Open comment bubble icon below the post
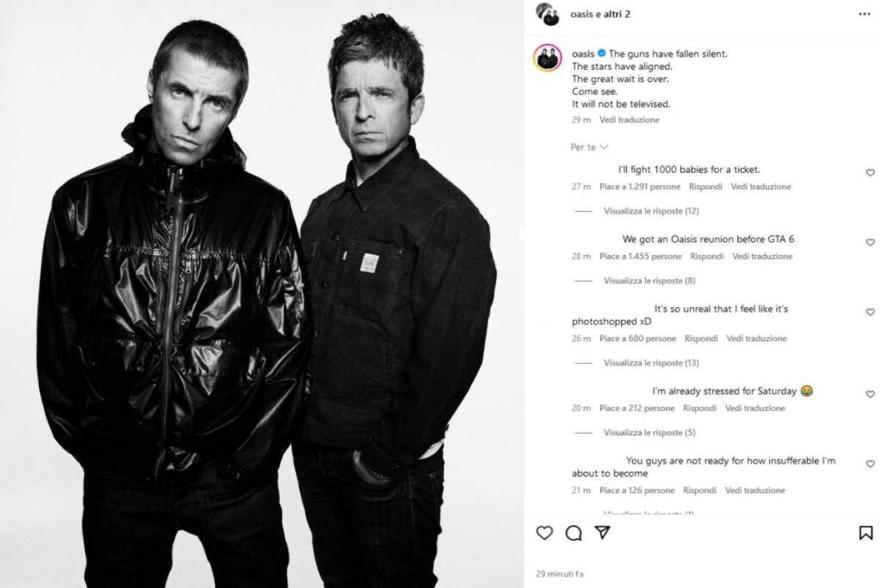This screenshot has width=882, height=588. (574, 533)
